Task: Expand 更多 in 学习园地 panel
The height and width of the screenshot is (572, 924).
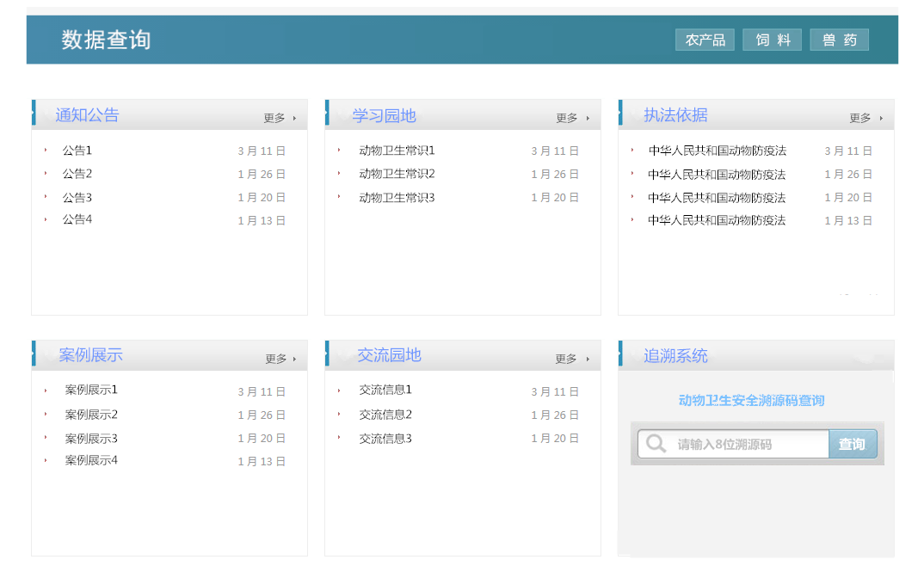Action: click(572, 118)
